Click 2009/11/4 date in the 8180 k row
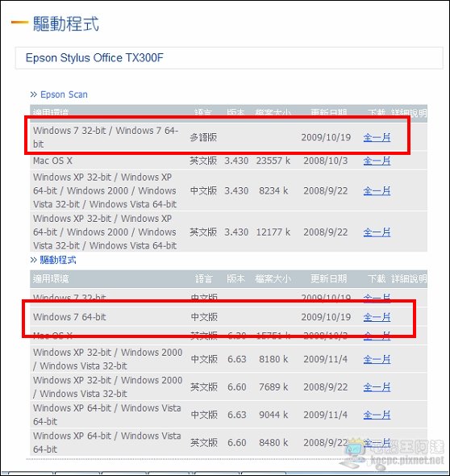The image size is (450, 476). click(x=326, y=360)
